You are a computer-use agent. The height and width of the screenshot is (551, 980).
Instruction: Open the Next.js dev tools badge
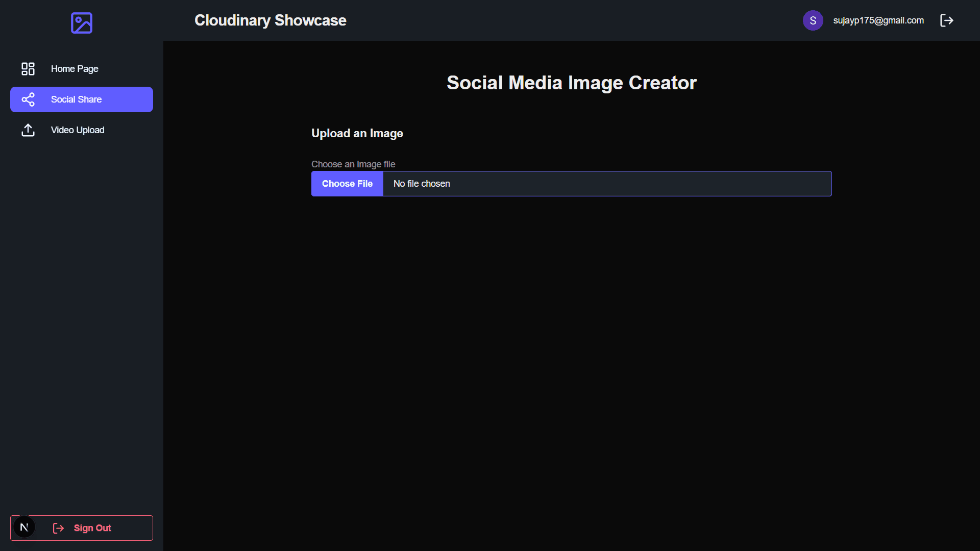(x=24, y=527)
